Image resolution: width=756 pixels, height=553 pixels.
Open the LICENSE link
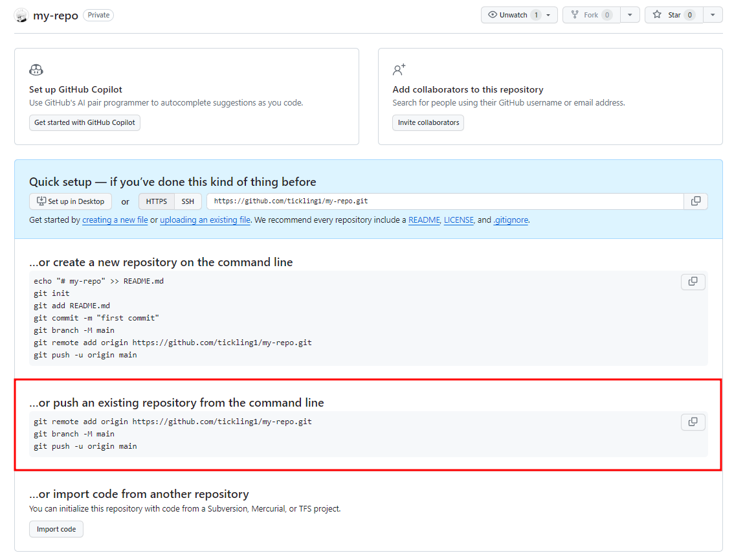459,220
